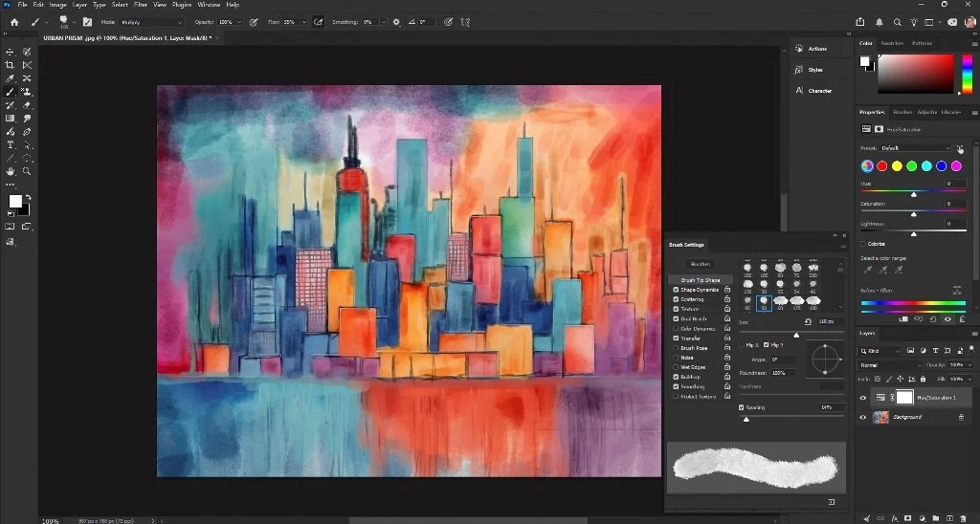Open the Preset dropdown showing Default
This screenshot has height=524, width=980.
click(x=916, y=148)
